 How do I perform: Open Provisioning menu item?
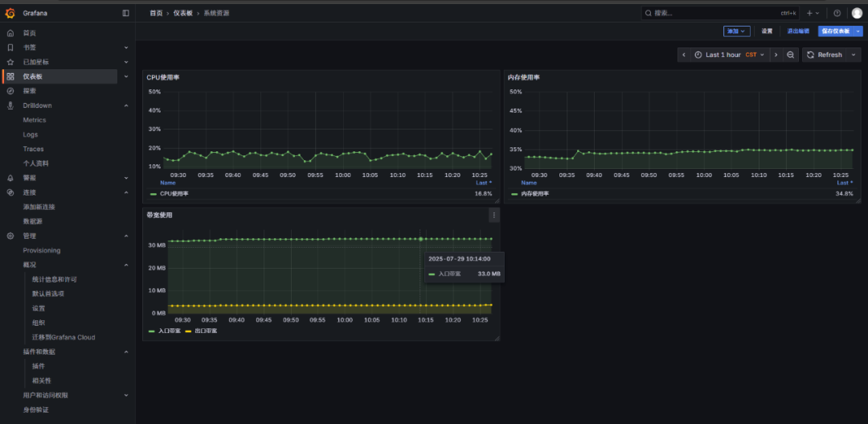click(x=42, y=250)
